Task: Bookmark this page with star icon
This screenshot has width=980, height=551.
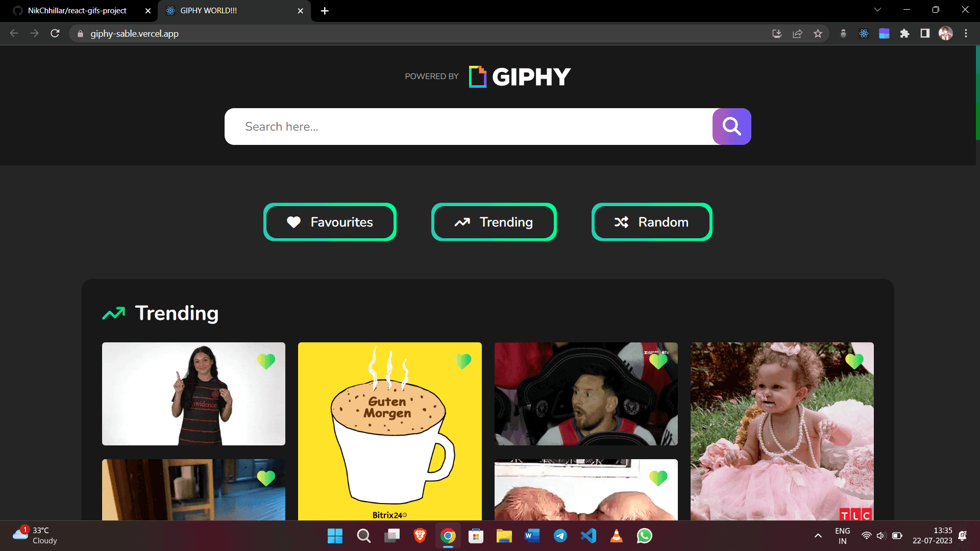Action: (818, 34)
